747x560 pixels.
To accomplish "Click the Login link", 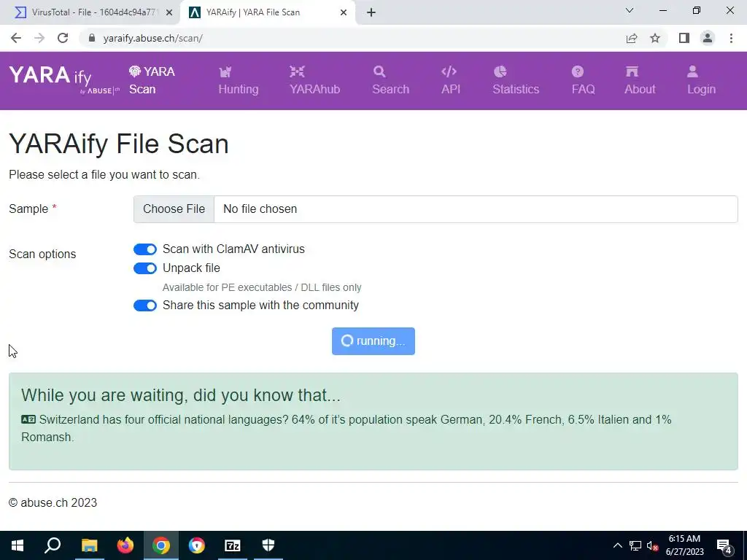I will click(x=701, y=80).
